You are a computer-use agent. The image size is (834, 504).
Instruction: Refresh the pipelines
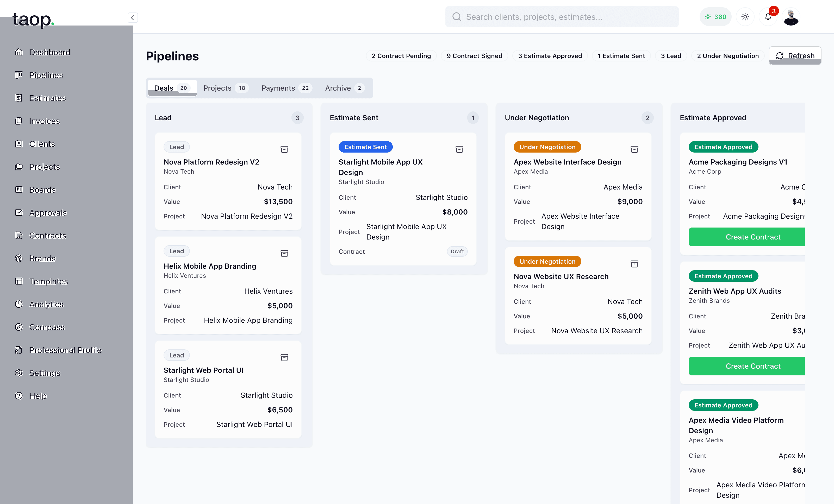(795, 55)
